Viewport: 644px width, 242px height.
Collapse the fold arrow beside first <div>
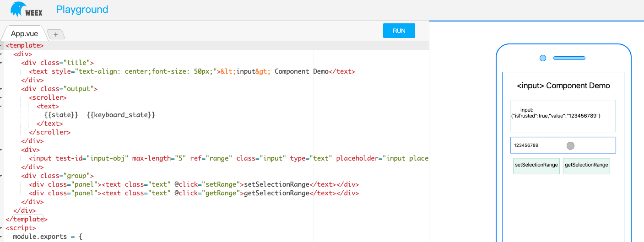pyautogui.click(x=1, y=54)
